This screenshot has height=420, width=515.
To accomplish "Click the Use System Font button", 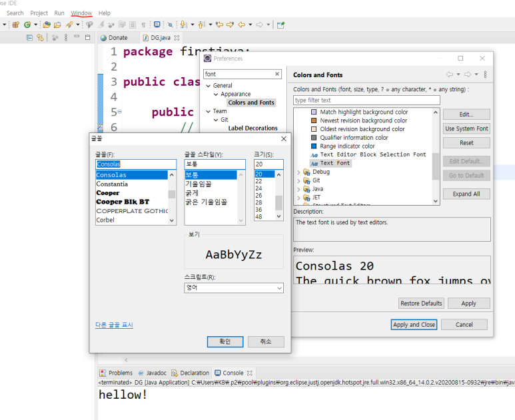I will pyautogui.click(x=466, y=128).
